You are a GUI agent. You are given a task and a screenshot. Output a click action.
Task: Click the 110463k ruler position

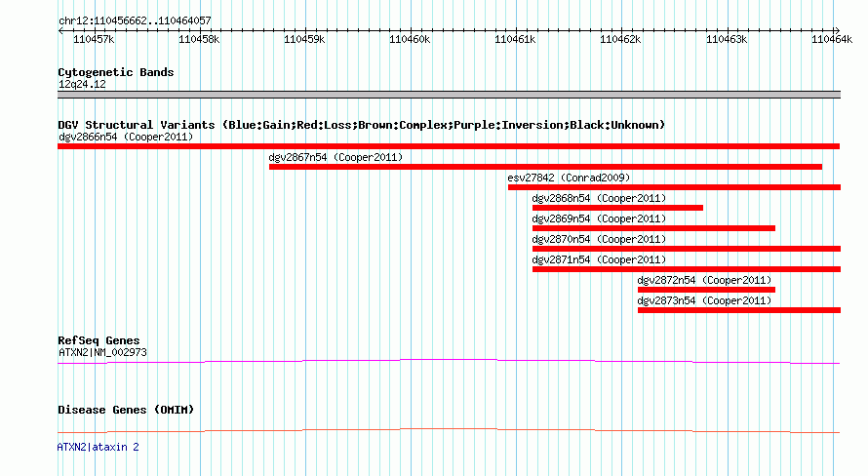point(727,39)
